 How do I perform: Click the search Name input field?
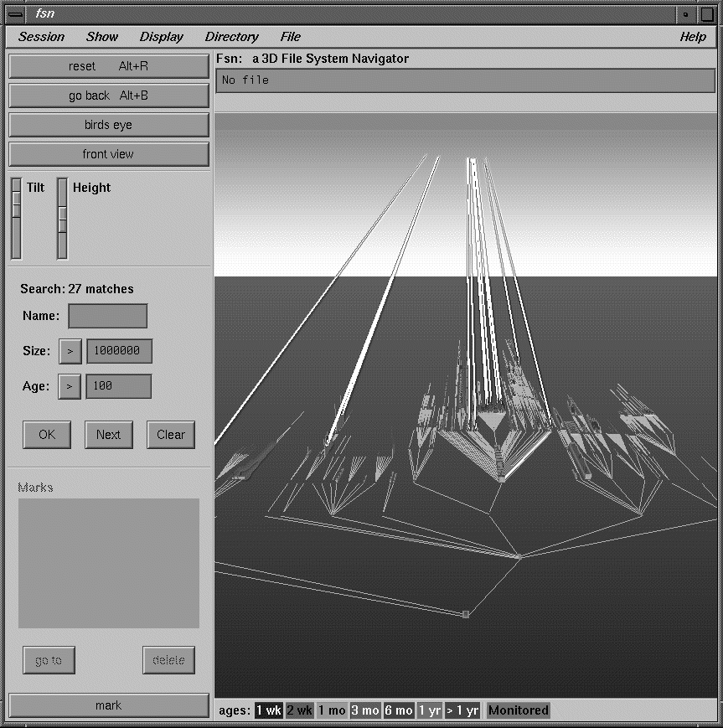108,316
